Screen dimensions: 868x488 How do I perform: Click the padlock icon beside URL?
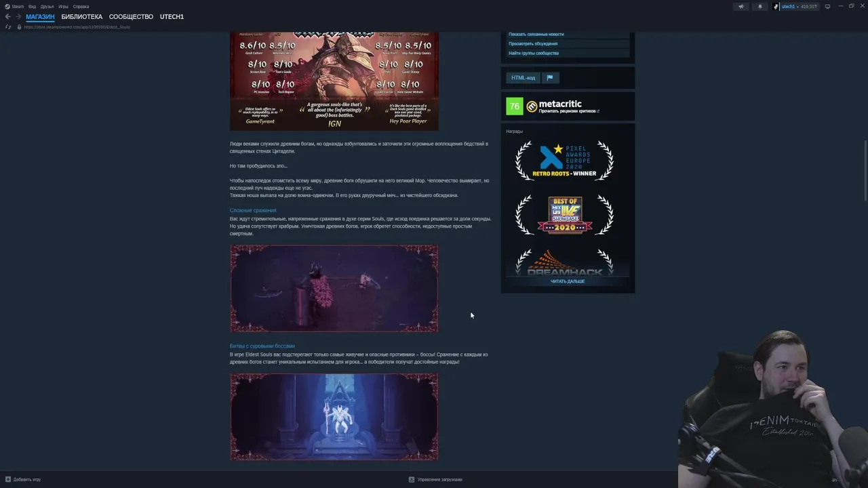point(20,26)
